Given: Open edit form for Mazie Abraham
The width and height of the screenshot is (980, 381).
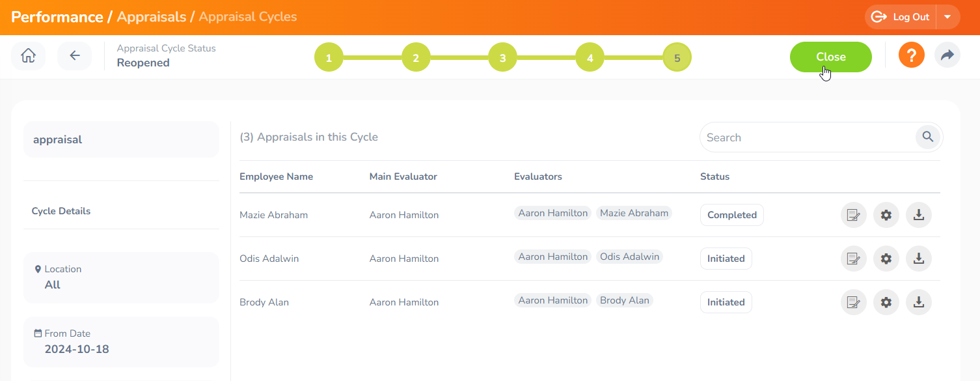Looking at the screenshot, I should coord(853,215).
